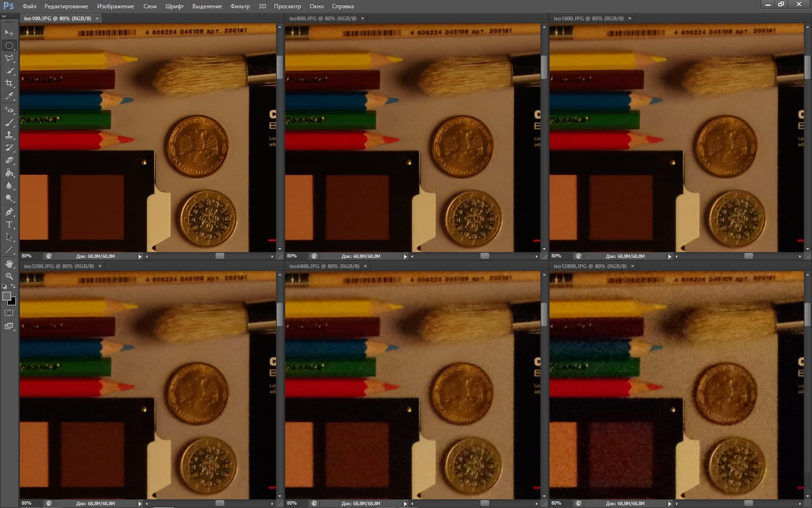
Task: Reset default foreground and background colors
Action: coord(5,286)
